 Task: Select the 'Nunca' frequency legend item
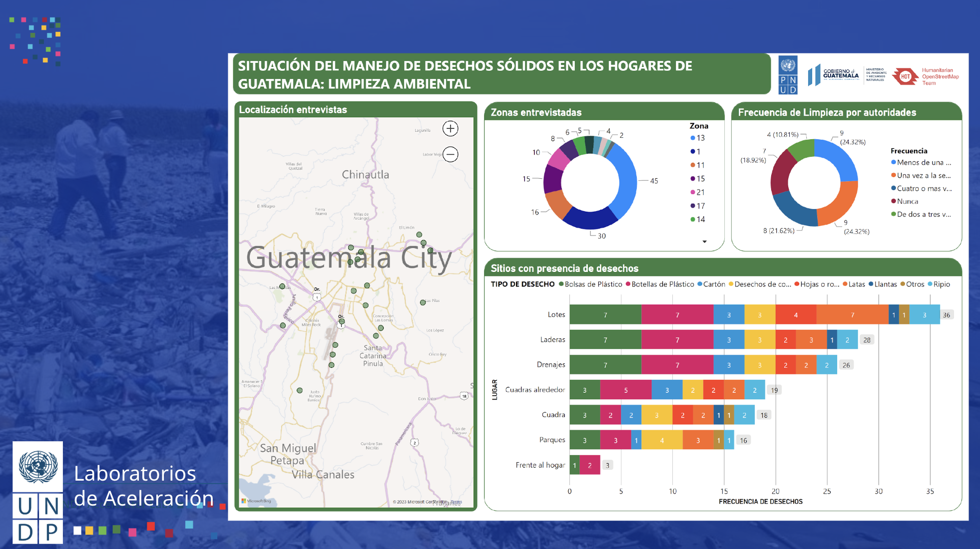point(905,201)
